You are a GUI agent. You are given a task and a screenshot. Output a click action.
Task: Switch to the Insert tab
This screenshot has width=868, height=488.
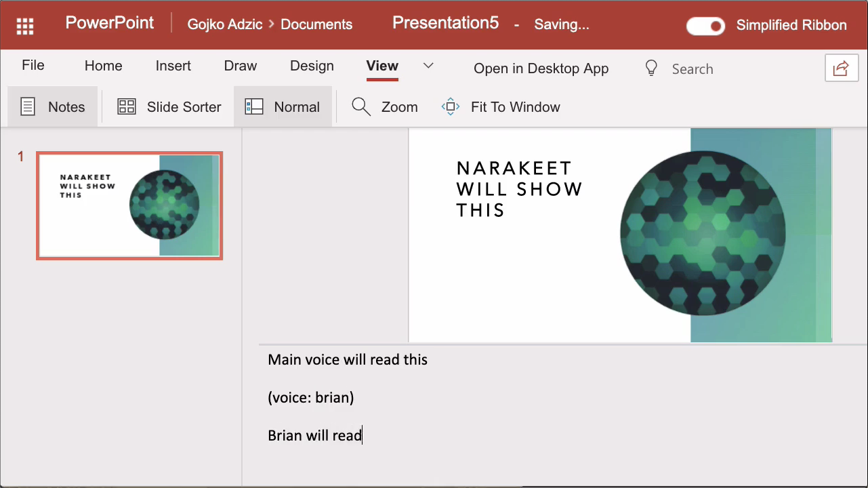click(x=173, y=66)
